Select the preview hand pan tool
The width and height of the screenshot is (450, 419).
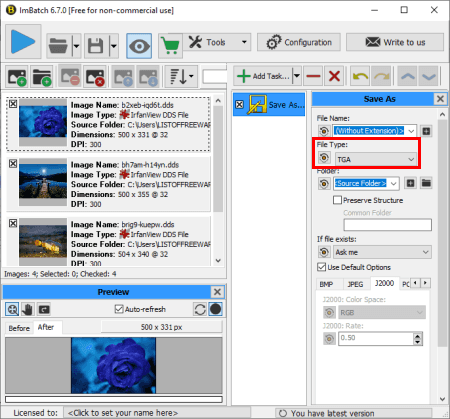point(28,309)
